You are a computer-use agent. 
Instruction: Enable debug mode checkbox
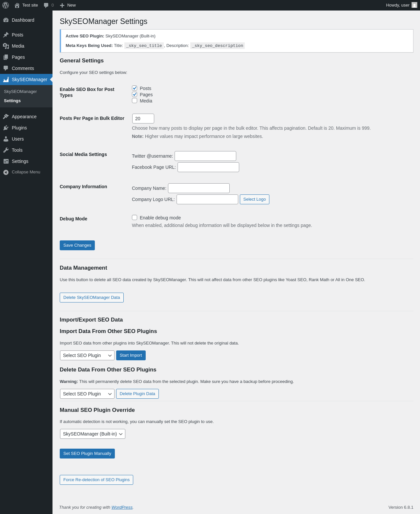click(x=135, y=217)
